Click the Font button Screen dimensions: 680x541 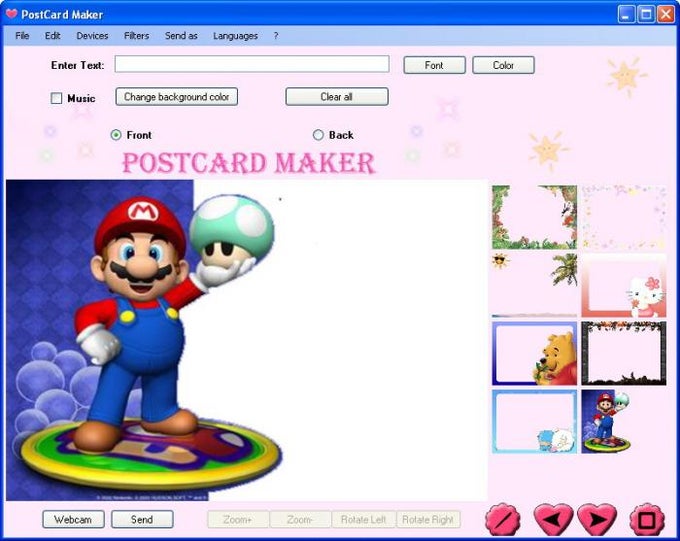click(x=434, y=65)
